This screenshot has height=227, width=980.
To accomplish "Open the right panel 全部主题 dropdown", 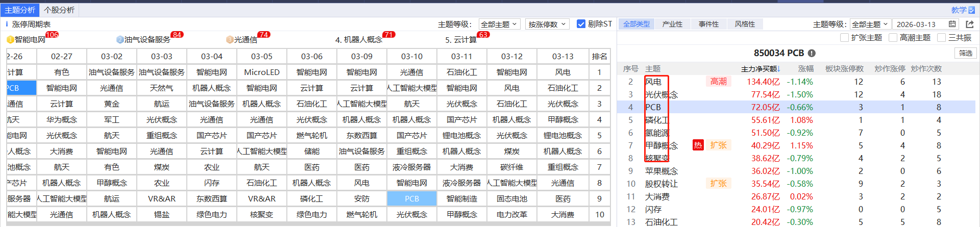I will (x=870, y=24).
